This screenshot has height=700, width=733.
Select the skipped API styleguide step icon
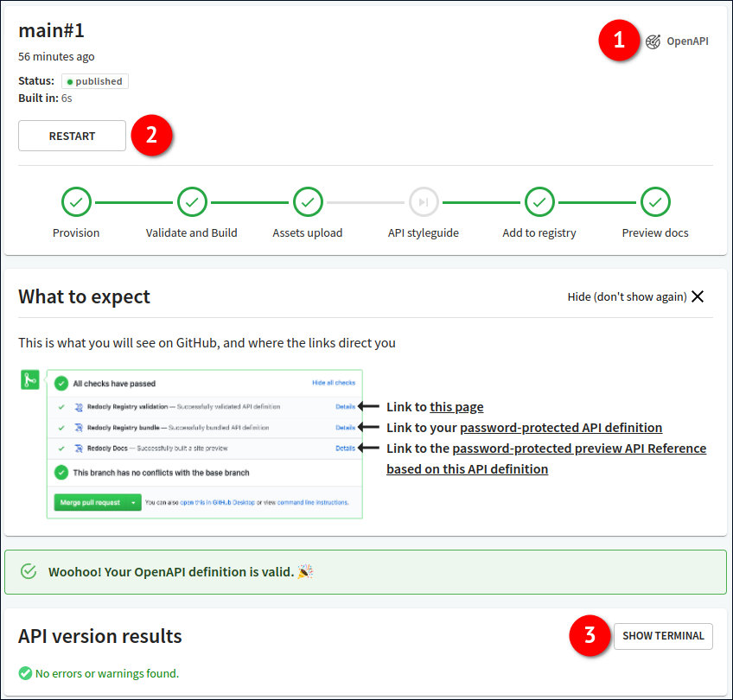424,202
